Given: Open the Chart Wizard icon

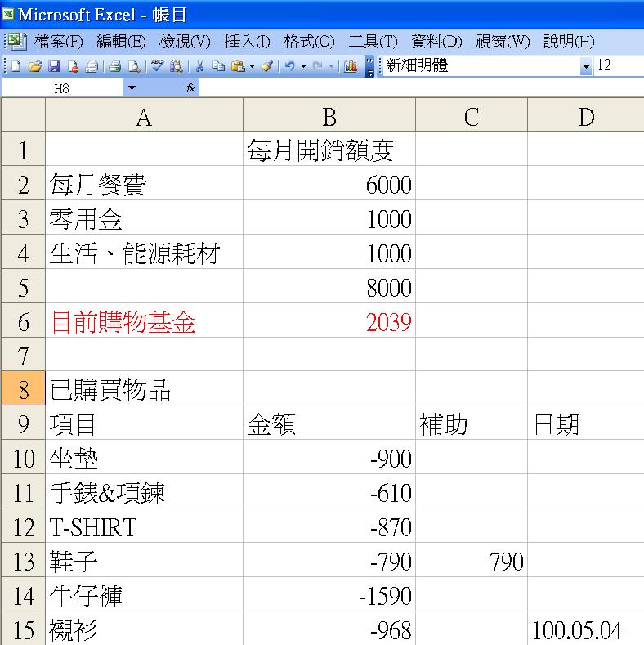Looking at the screenshot, I should [x=351, y=66].
